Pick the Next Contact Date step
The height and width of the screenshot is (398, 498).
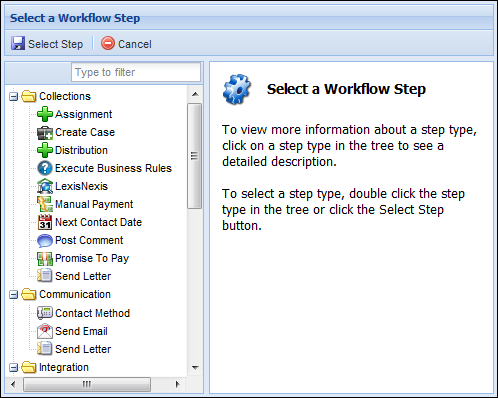(99, 222)
